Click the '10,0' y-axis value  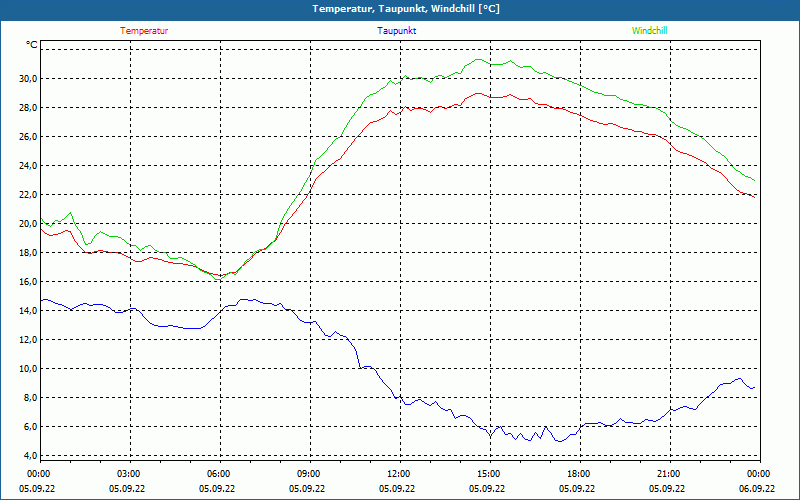pyautogui.click(x=28, y=369)
